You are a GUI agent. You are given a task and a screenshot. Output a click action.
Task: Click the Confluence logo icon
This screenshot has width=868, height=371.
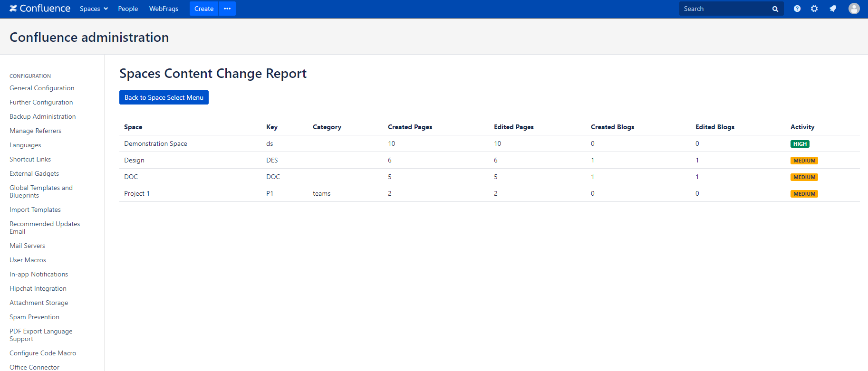pyautogui.click(x=13, y=9)
